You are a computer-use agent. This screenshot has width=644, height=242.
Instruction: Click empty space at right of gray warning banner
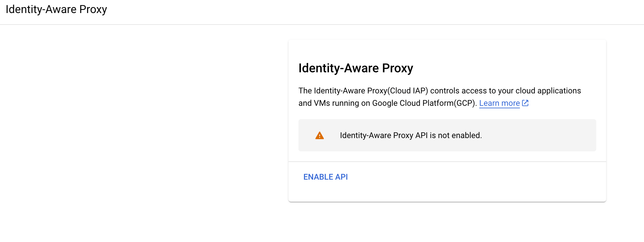tap(546, 136)
